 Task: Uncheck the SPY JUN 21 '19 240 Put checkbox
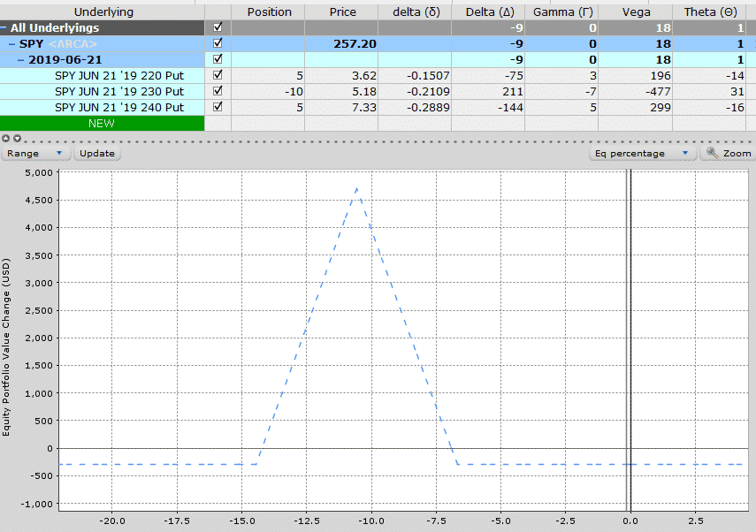pos(218,107)
